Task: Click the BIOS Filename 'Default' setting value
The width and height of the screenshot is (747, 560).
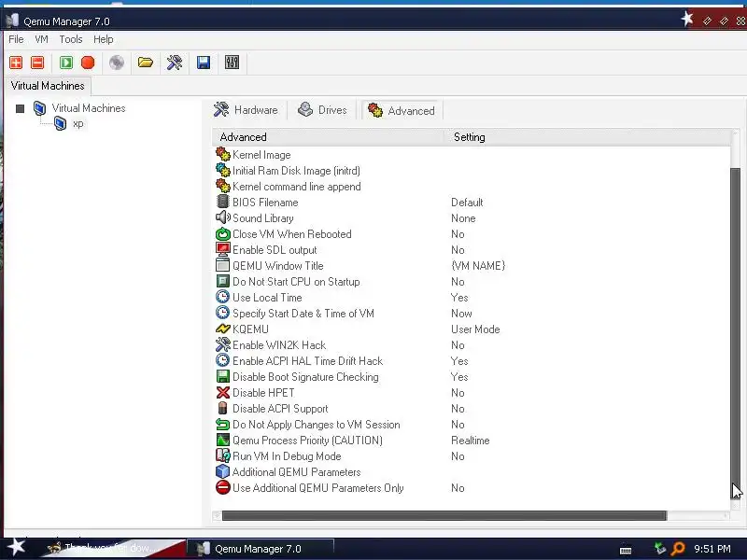Action: [467, 203]
